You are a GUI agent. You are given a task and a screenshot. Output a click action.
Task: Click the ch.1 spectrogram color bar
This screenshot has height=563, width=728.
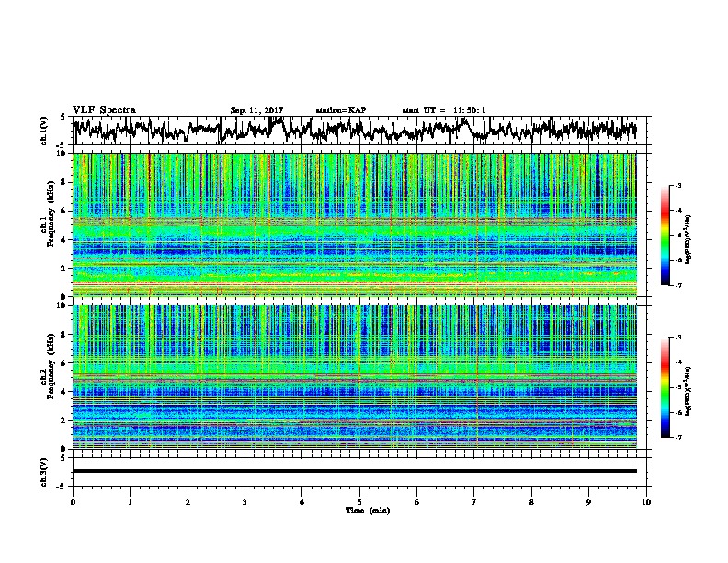(x=665, y=236)
